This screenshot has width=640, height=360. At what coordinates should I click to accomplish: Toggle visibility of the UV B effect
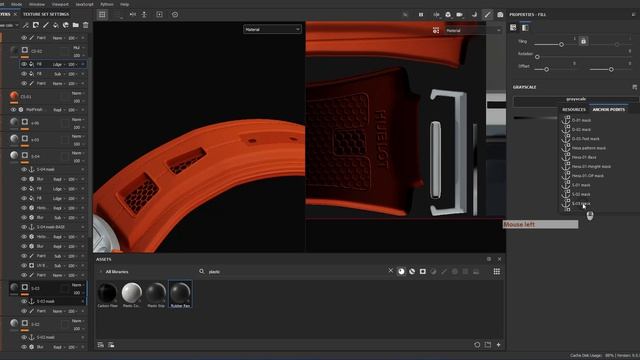pos(24,265)
